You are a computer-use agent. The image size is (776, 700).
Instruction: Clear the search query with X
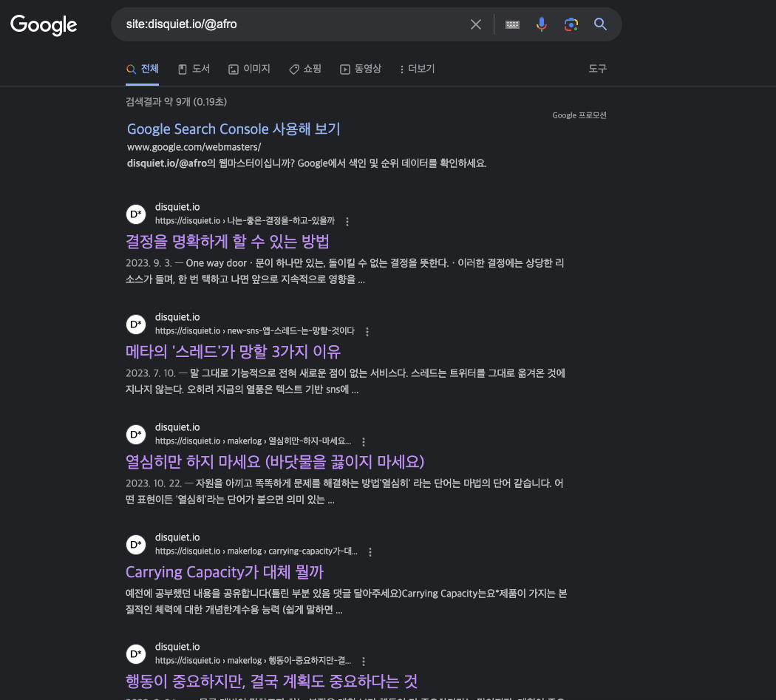tap(476, 24)
